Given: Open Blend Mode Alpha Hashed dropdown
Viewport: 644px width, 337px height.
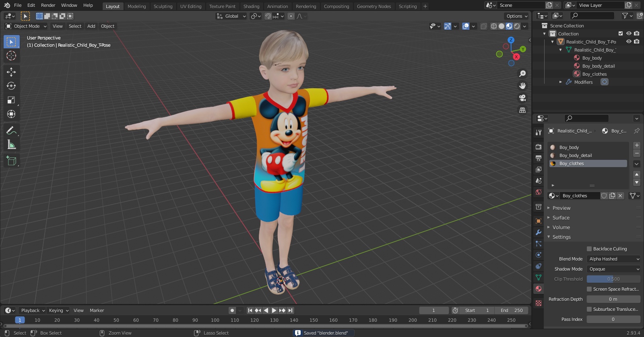Looking at the screenshot, I should pyautogui.click(x=613, y=259).
